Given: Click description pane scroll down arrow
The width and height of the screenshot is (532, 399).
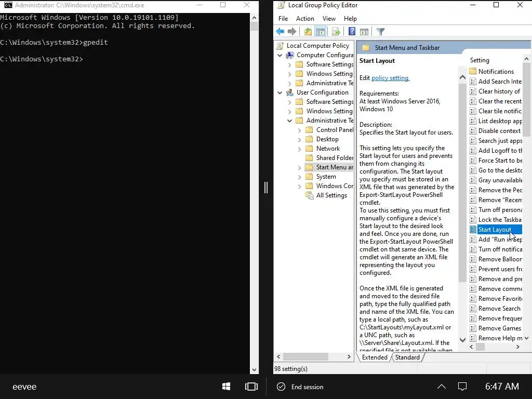Looking at the screenshot, I should tap(462, 340).
